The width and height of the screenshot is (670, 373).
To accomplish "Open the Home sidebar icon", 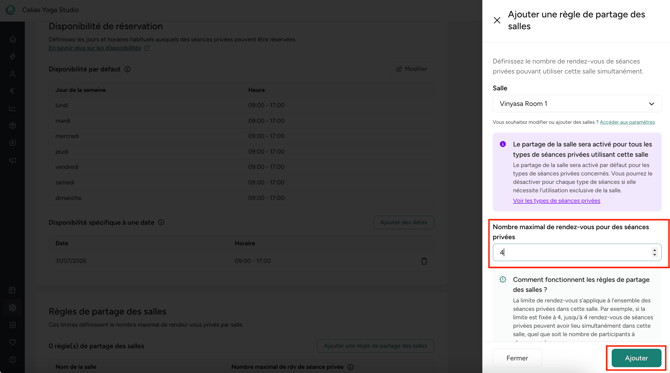I will (x=12, y=39).
